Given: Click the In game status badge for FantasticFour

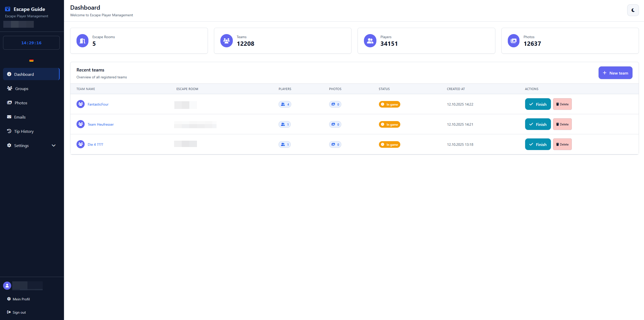Looking at the screenshot, I should tap(389, 104).
